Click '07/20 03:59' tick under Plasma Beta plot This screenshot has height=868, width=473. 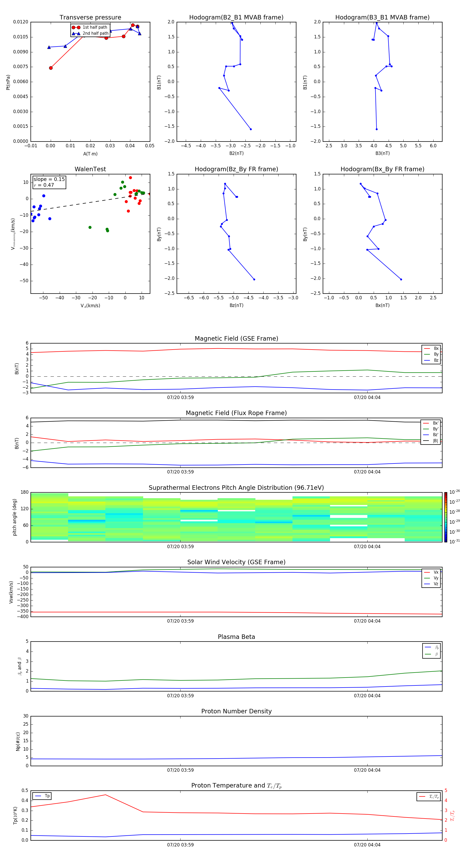(181, 696)
